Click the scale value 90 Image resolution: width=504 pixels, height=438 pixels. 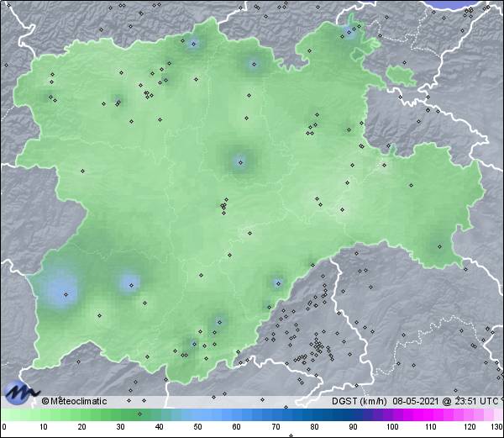353,427
